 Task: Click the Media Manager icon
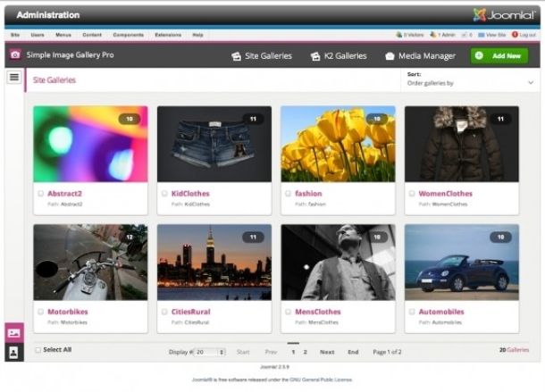[x=390, y=56]
